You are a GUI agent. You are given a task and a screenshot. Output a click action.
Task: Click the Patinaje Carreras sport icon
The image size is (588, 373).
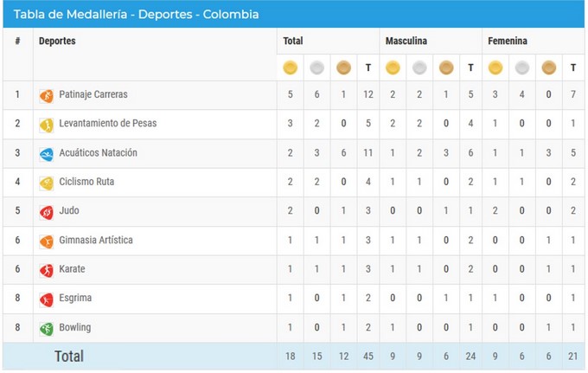pyautogui.click(x=47, y=96)
